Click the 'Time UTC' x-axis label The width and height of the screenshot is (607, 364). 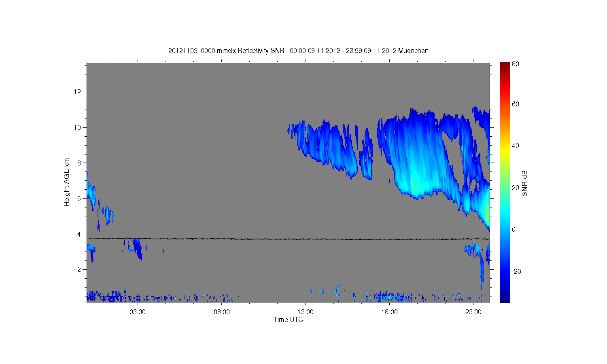click(x=288, y=320)
